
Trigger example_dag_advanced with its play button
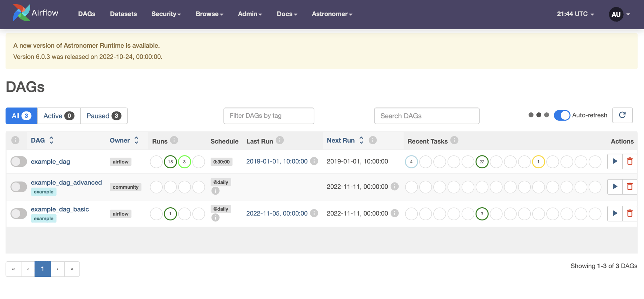coord(615,187)
